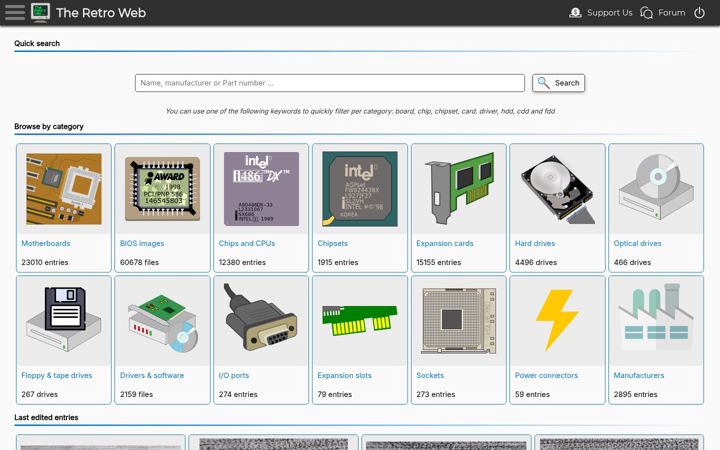Click '79 entries' text
The image size is (720, 450).
coord(334,394)
